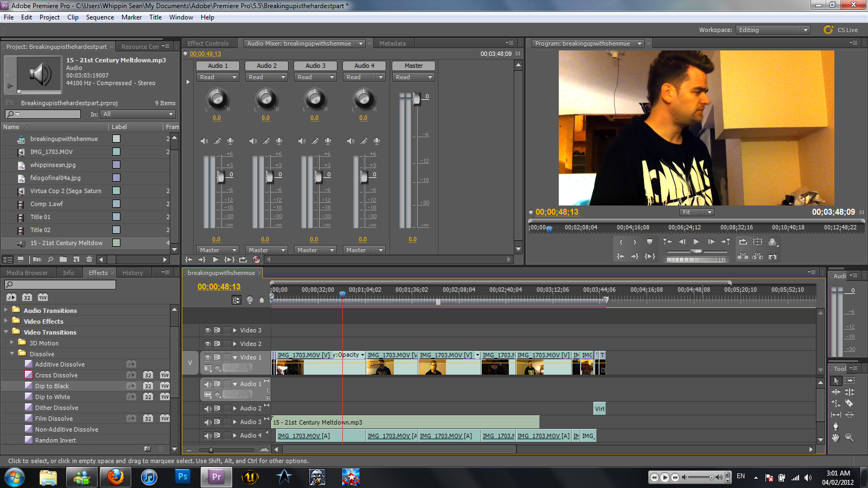Expand the Audio Transitions folder

[6, 310]
